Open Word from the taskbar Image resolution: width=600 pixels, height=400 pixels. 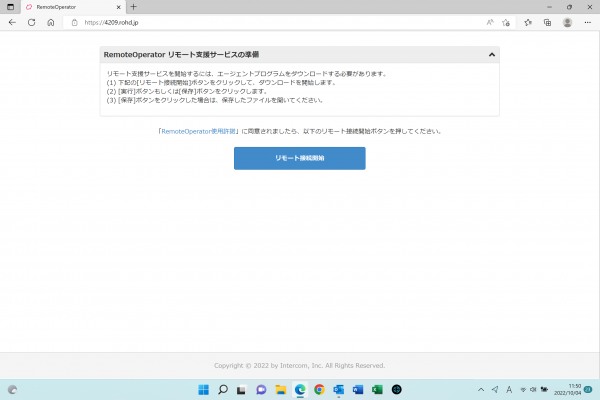click(x=358, y=390)
